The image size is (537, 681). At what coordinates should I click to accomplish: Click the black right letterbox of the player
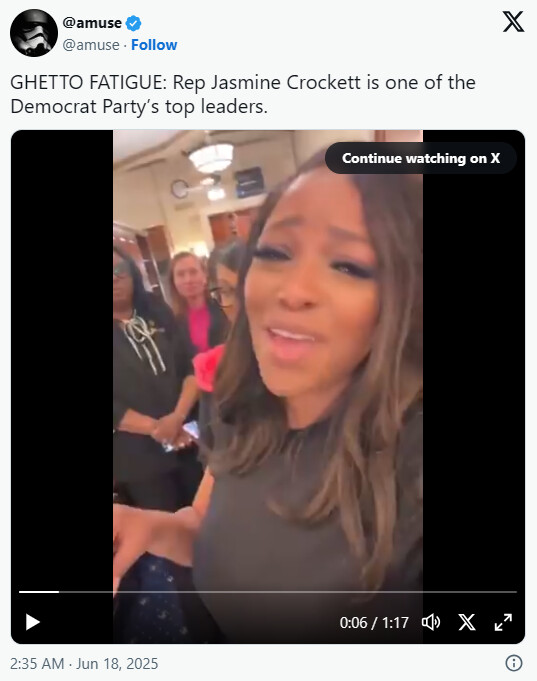coord(474,374)
